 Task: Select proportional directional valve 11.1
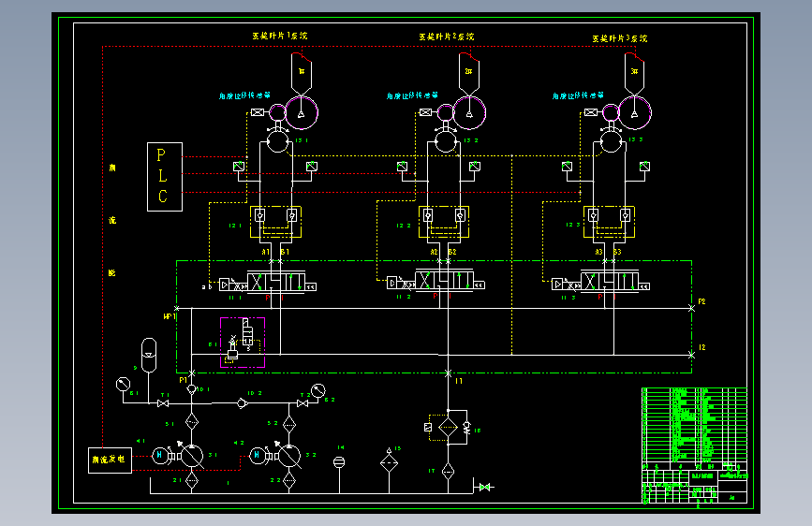(268, 284)
